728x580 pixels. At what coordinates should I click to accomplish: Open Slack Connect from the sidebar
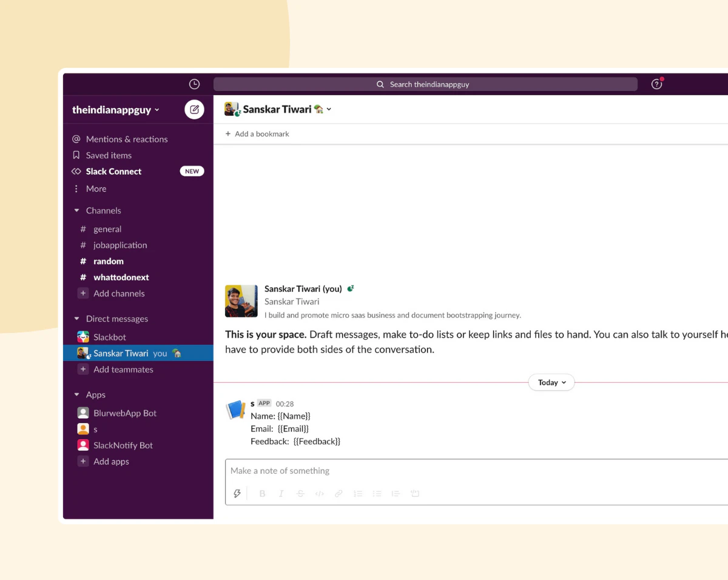point(113,171)
